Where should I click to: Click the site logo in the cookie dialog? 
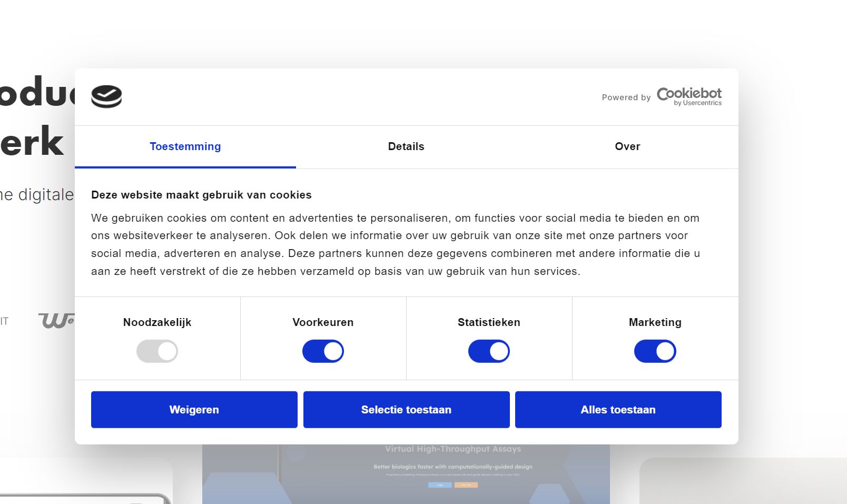tap(106, 96)
